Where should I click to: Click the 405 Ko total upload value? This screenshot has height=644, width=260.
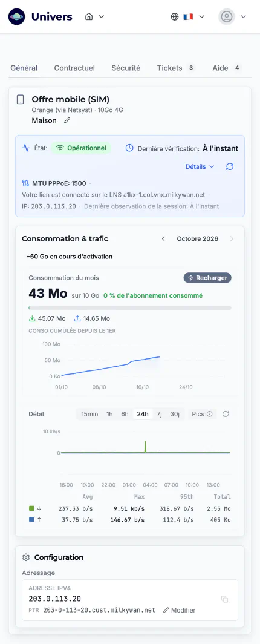(x=219, y=520)
